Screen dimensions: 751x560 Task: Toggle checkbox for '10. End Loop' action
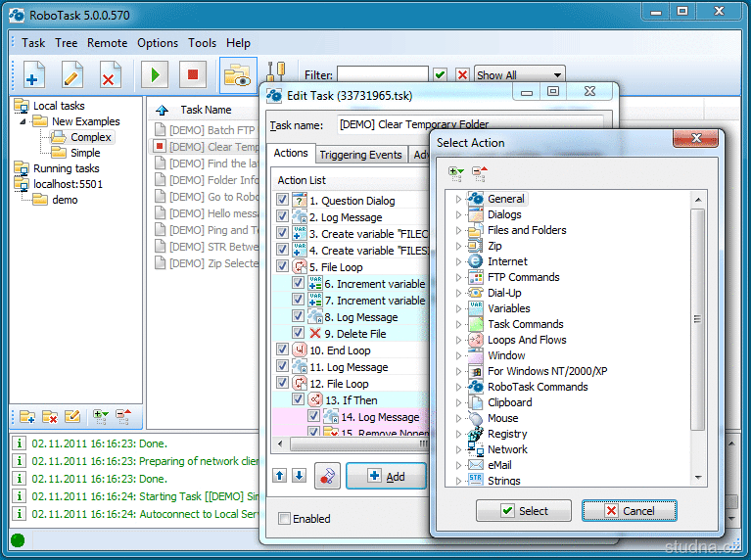tap(283, 350)
